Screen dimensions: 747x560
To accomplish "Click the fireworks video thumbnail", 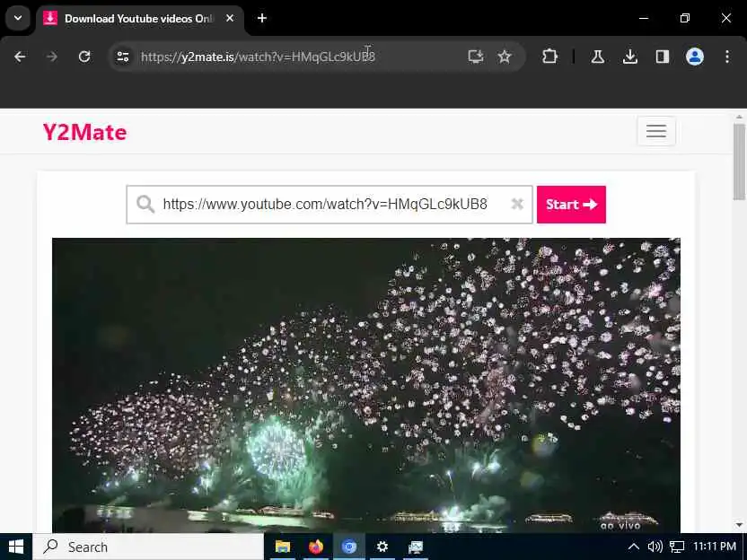I will 366,385.
